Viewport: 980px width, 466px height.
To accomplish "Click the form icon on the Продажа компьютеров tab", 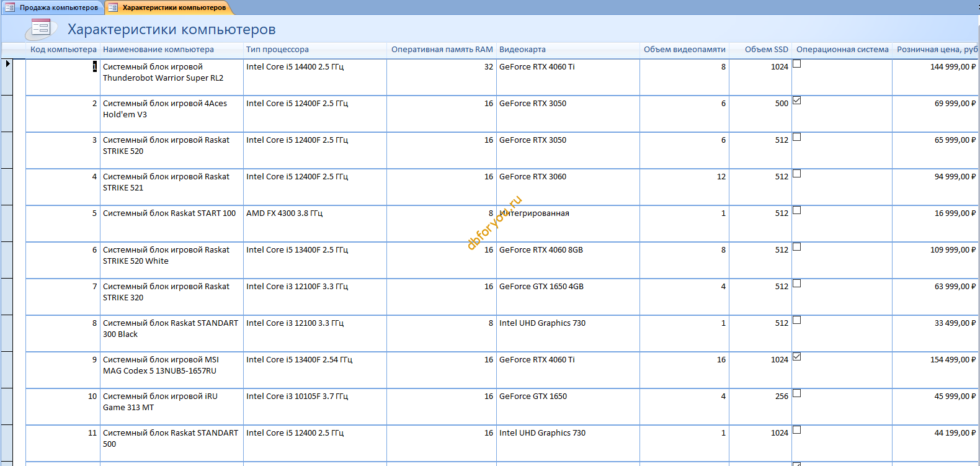I will click(x=10, y=7).
